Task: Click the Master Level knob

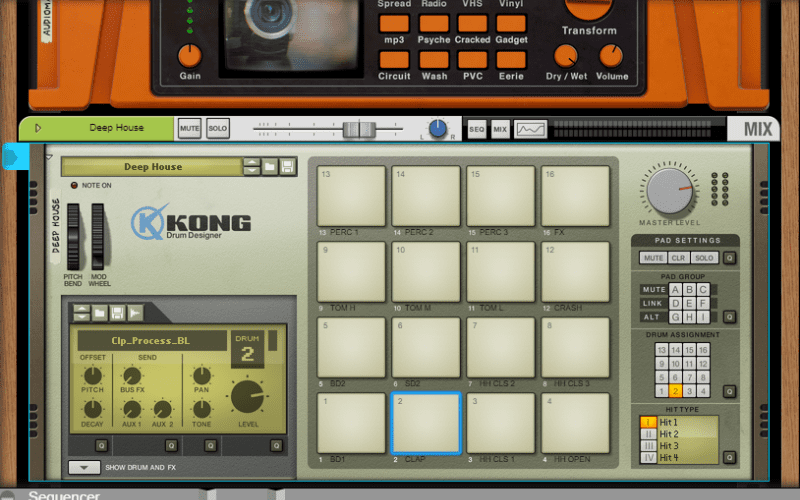Action: pyautogui.click(x=670, y=191)
